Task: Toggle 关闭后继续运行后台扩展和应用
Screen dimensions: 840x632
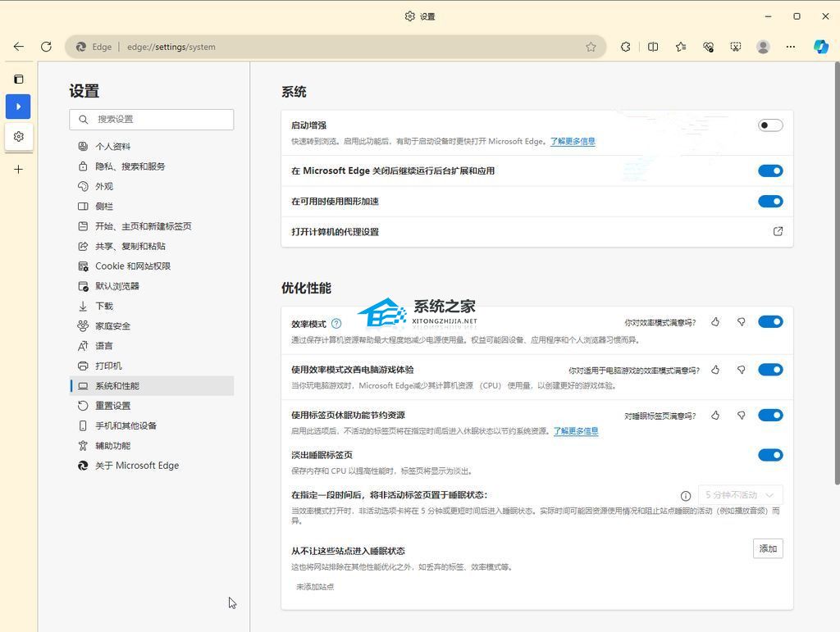Action: tap(770, 171)
